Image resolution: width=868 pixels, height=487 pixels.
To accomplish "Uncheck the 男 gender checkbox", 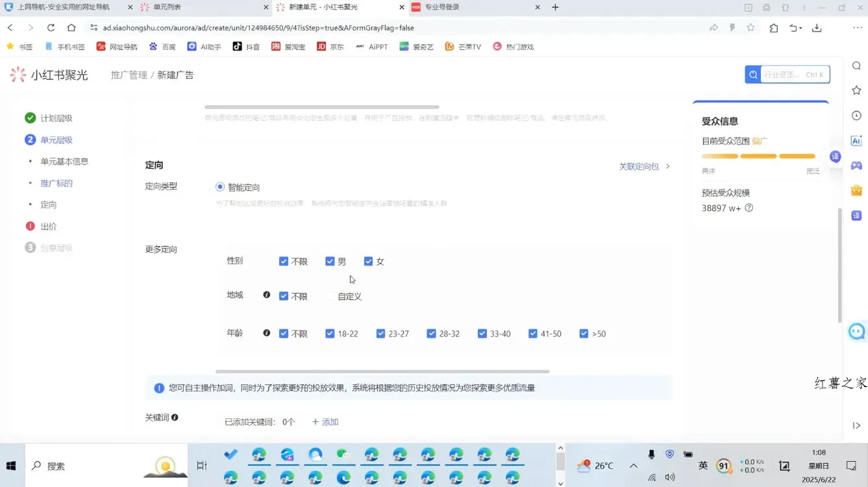I will point(330,261).
